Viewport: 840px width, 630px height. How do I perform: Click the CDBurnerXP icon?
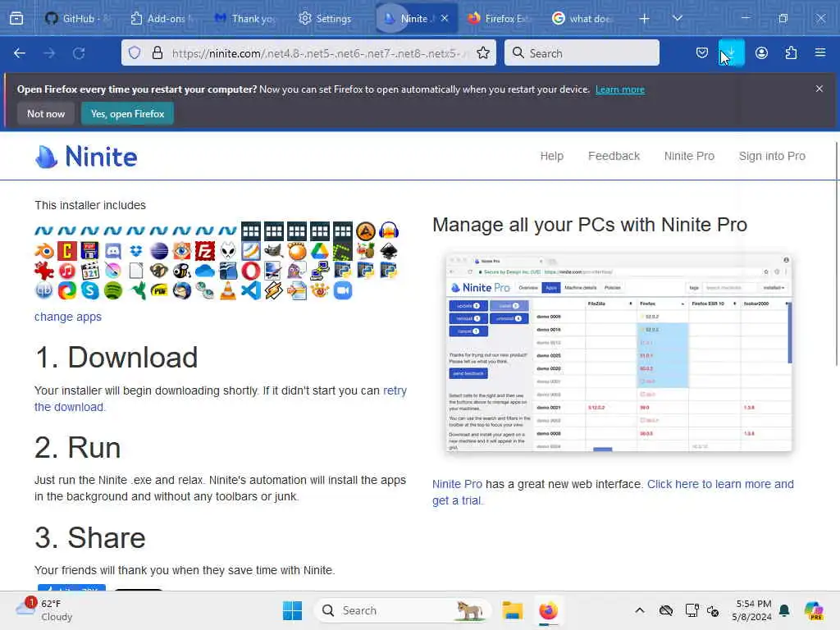(x=67, y=251)
